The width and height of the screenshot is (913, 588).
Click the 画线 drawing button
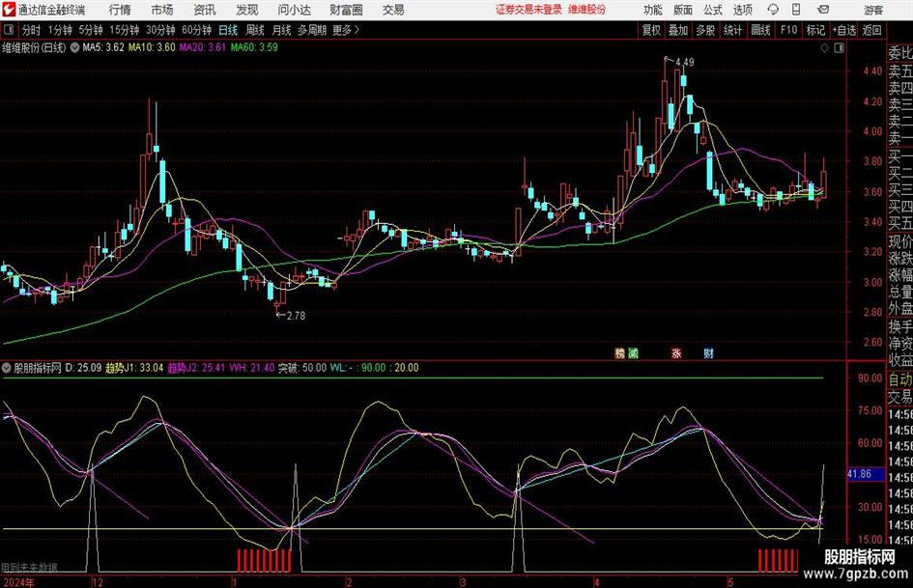[760, 30]
